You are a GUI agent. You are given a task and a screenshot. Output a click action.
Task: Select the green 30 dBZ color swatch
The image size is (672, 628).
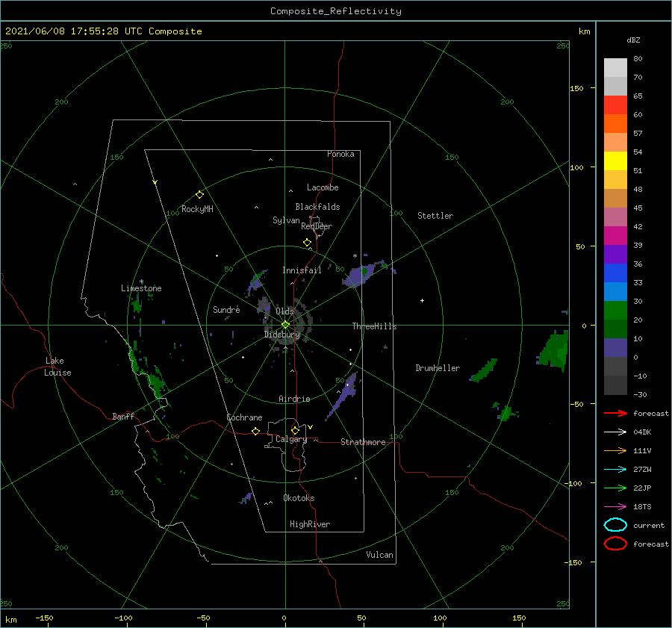click(615, 310)
